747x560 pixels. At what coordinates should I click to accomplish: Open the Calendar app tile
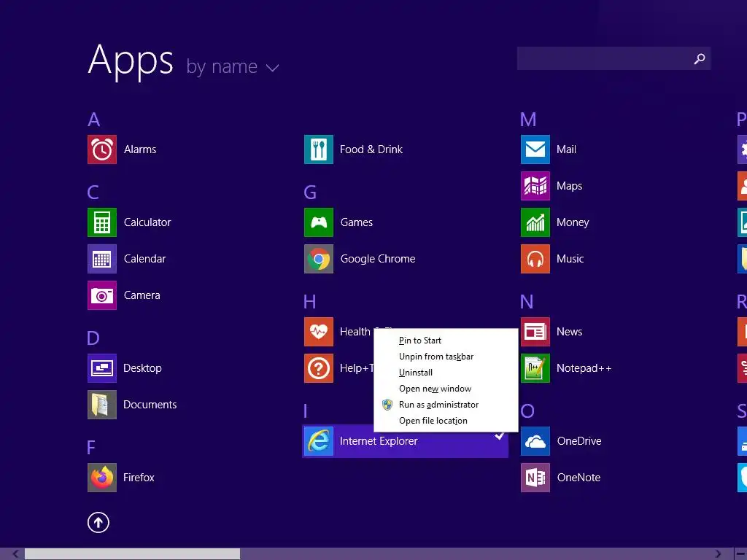(102, 259)
